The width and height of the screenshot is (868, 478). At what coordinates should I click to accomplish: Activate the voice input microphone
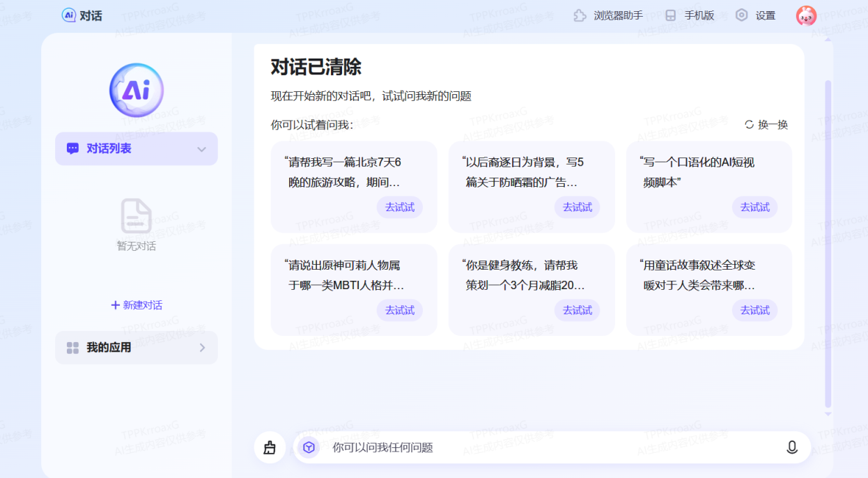coord(791,447)
